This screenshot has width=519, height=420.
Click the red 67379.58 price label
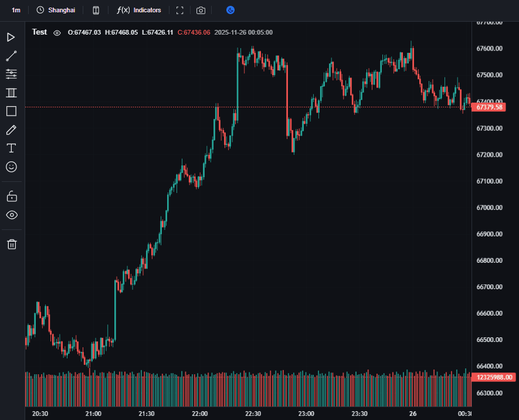click(x=490, y=107)
